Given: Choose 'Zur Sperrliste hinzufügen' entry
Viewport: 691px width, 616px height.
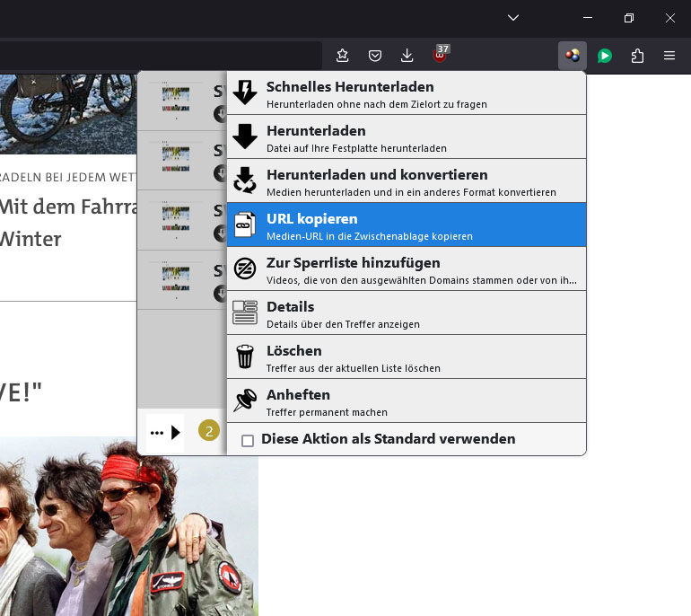Looking at the screenshot, I should [406, 268].
